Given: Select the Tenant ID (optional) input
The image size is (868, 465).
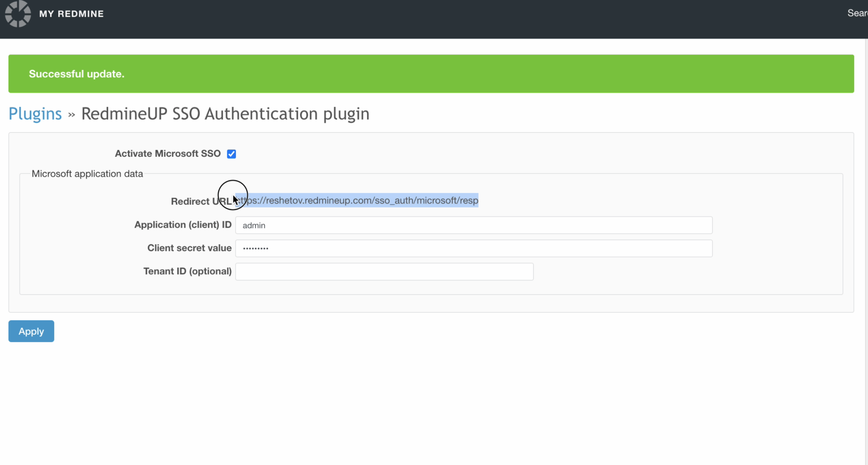Looking at the screenshot, I should [x=384, y=272].
